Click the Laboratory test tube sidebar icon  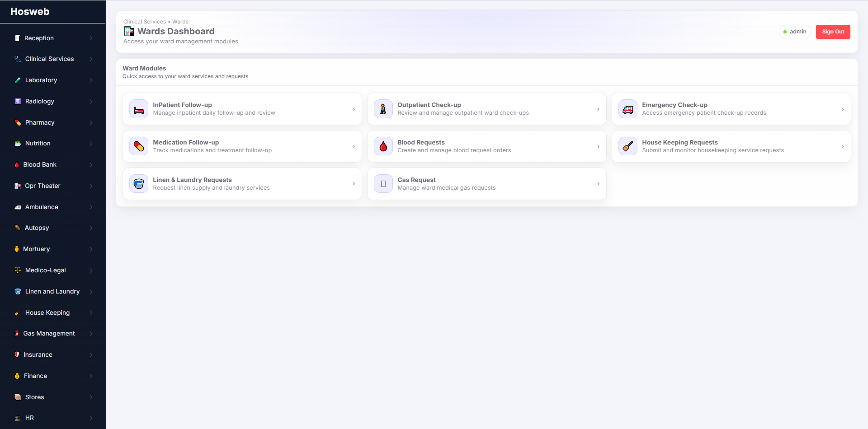(18, 80)
